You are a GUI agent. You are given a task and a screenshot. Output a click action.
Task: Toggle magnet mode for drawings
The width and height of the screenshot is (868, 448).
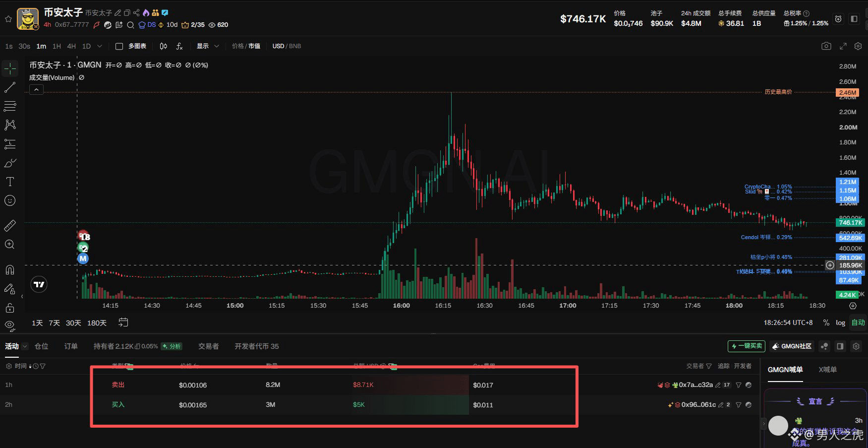click(x=10, y=270)
